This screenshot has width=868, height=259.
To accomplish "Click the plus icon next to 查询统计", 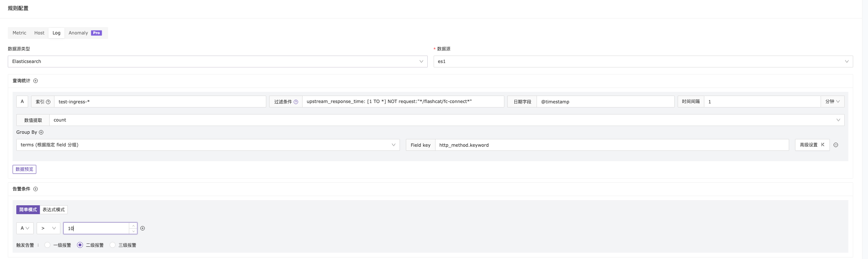I will point(36,81).
